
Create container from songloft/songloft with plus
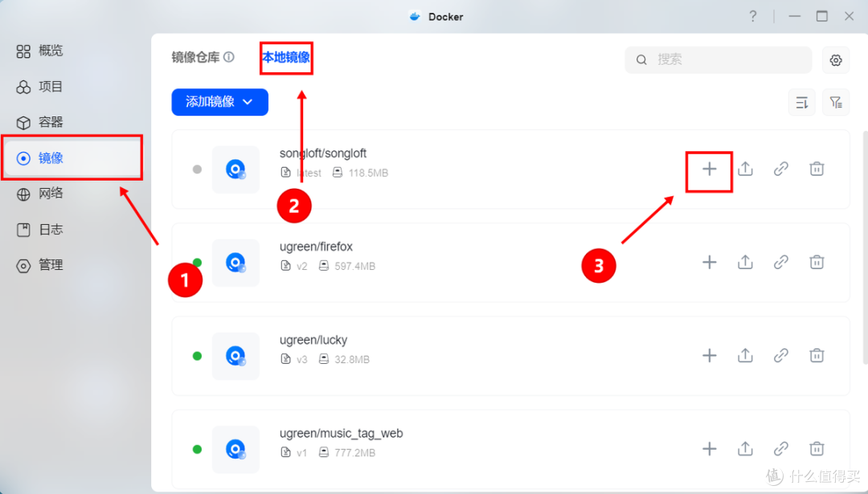pos(709,169)
